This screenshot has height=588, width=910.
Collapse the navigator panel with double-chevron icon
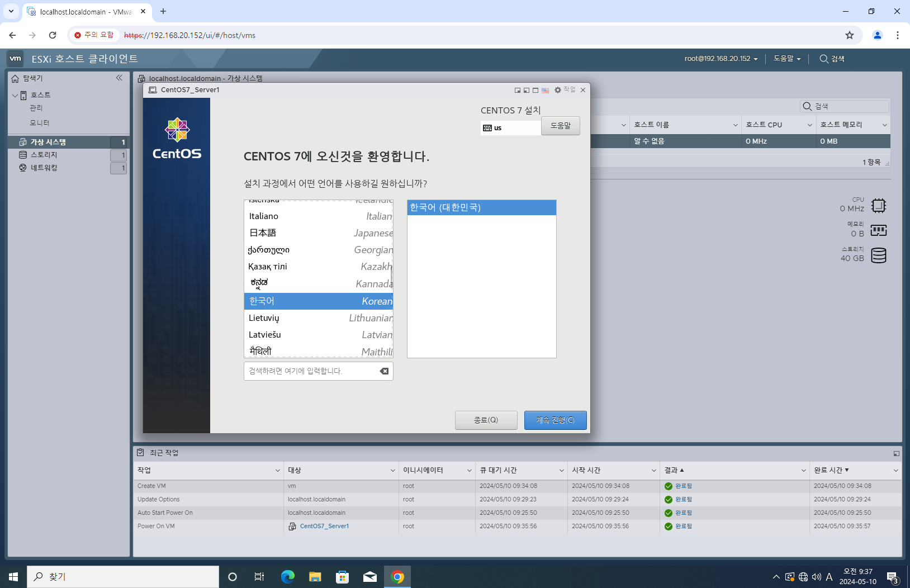pos(119,78)
